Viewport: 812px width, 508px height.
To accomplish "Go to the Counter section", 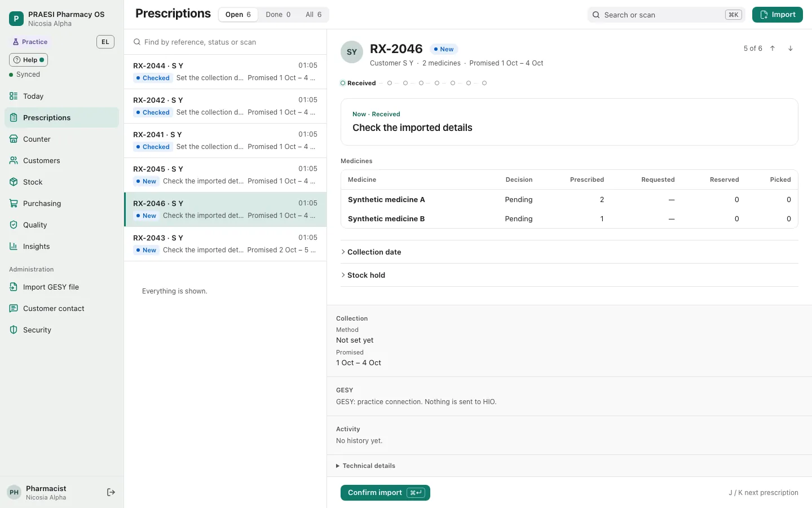I will [62, 139].
